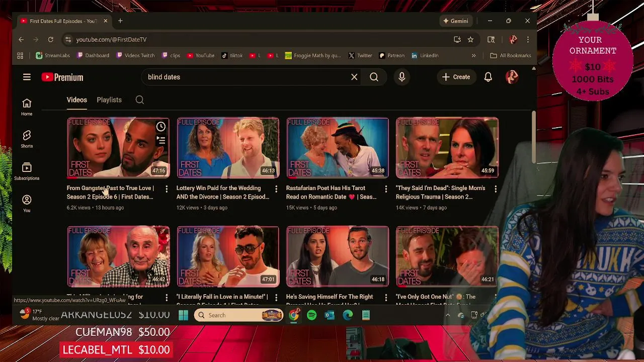Open Microsoft Edge from the taskbar
Image resolution: width=644 pixels, height=362 pixels.
348,315
